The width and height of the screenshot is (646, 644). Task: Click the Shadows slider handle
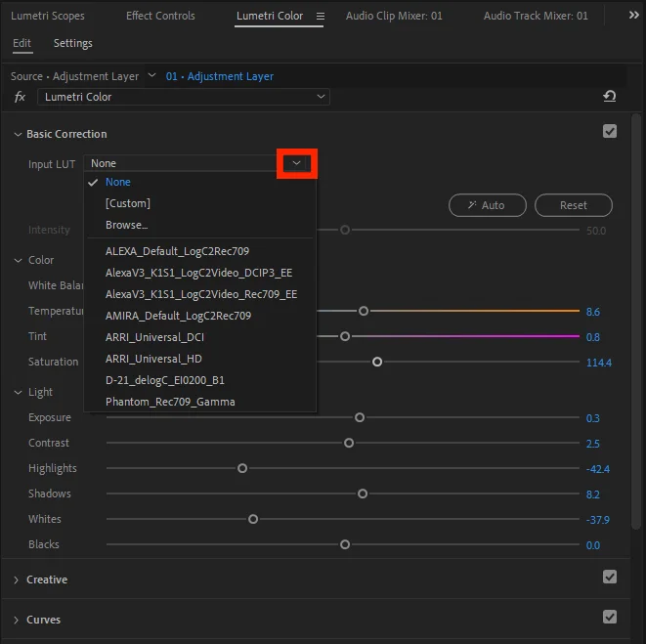pyautogui.click(x=363, y=494)
